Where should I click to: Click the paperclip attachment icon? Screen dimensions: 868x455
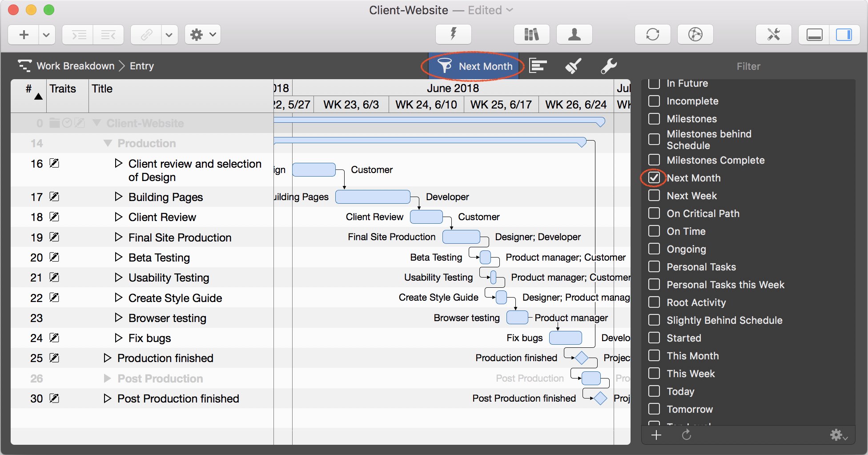[x=145, y=34]
